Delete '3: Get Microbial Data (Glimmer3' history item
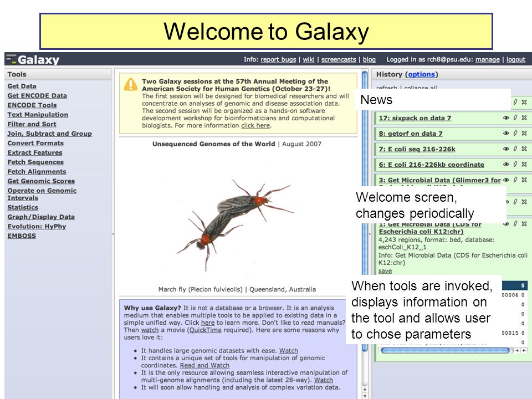Screen dimensions: 532x399 (524, 180)
